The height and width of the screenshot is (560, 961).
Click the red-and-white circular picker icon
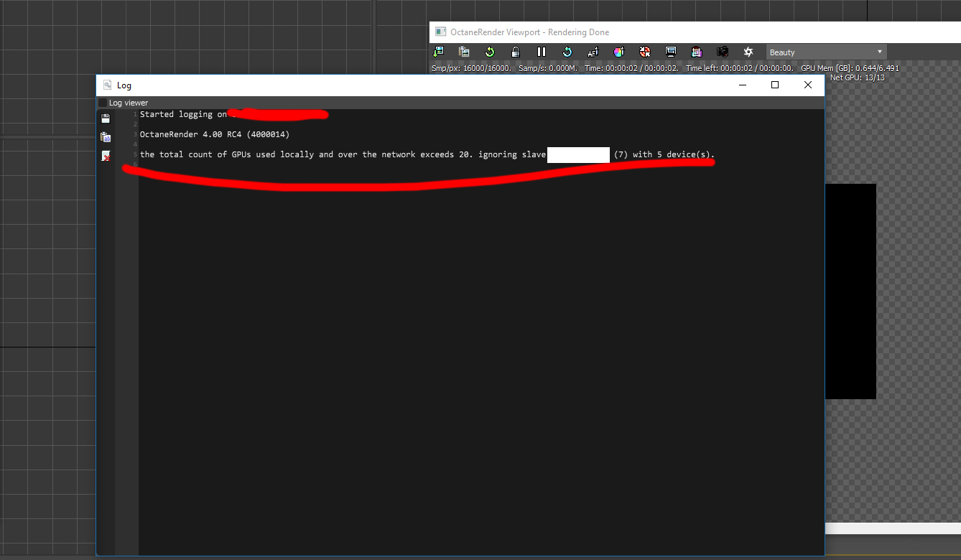coord(645,52)
